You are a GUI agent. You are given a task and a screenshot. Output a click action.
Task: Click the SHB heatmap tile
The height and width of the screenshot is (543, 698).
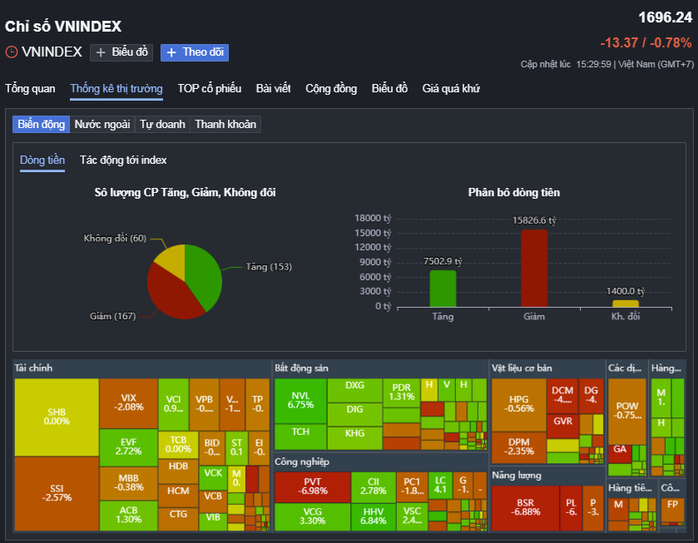pos(57,416)
